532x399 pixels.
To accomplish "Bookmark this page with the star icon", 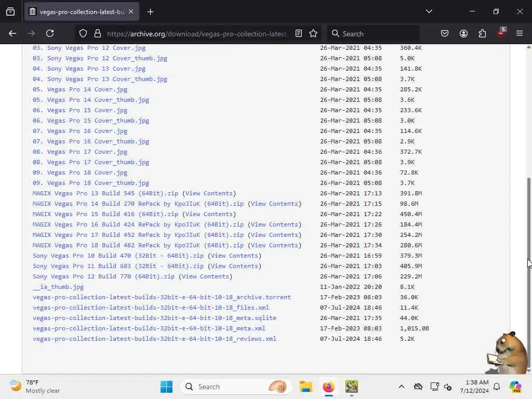I will [313, 33].
